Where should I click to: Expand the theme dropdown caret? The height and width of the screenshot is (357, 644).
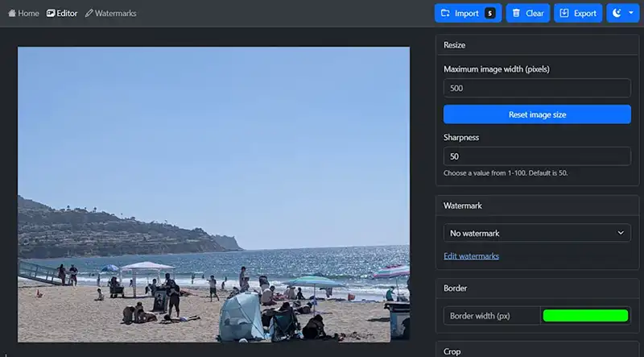coord(631,14)
